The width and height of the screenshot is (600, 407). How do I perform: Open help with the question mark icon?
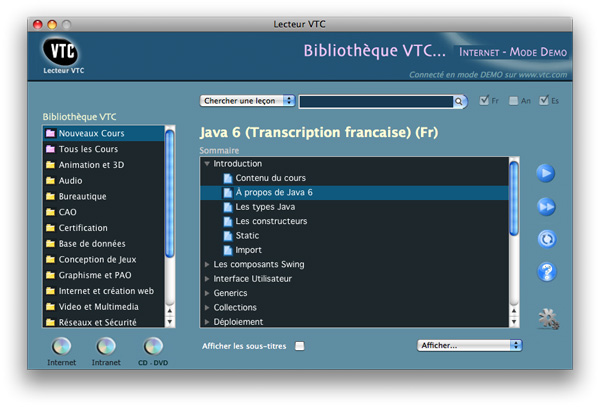click(x=547, y=272)
